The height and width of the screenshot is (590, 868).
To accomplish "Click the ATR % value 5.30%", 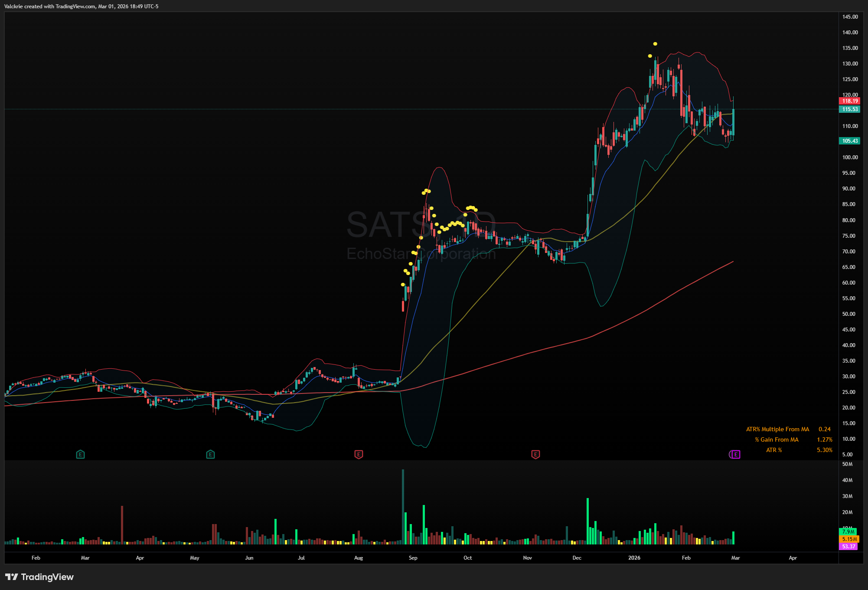I will coord(824,450).
